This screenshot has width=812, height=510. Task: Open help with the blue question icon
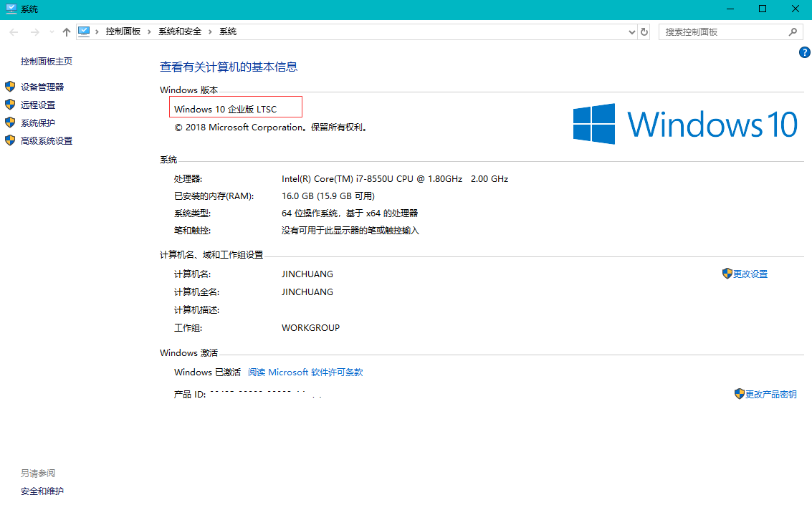805,52
